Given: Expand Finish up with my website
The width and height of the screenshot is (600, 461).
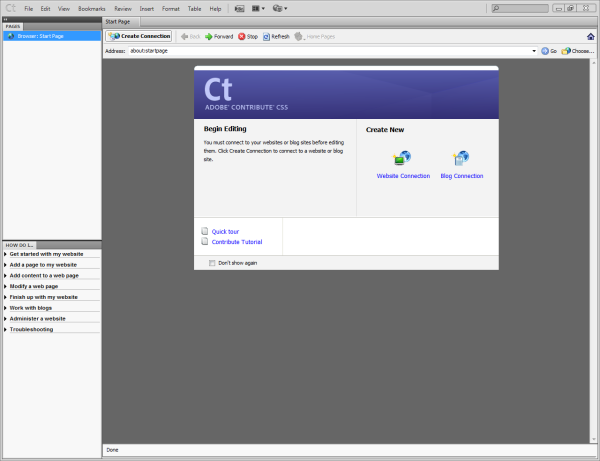Looking at the screenshot, I should tap(44, 297).
